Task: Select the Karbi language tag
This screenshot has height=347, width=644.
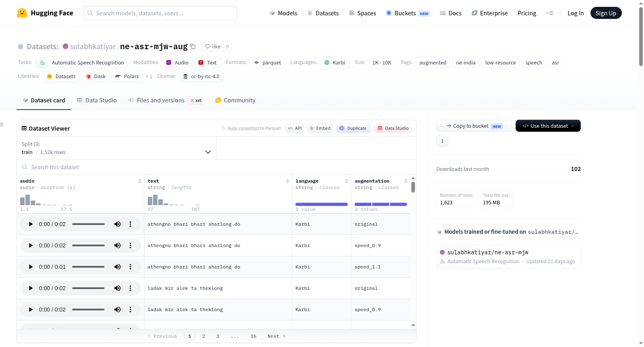Action: click(x=334, y=62)
